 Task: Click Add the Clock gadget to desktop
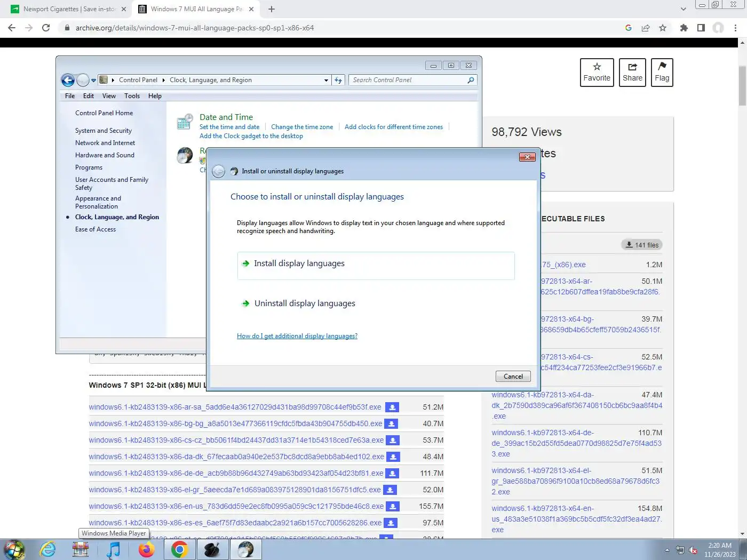tap(251, 136)
